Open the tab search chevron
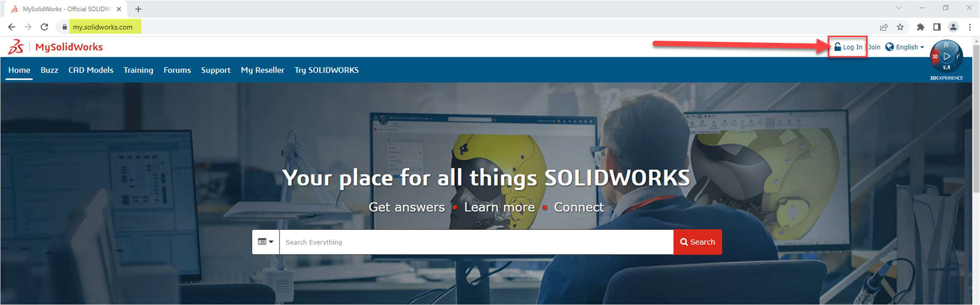 898,8
